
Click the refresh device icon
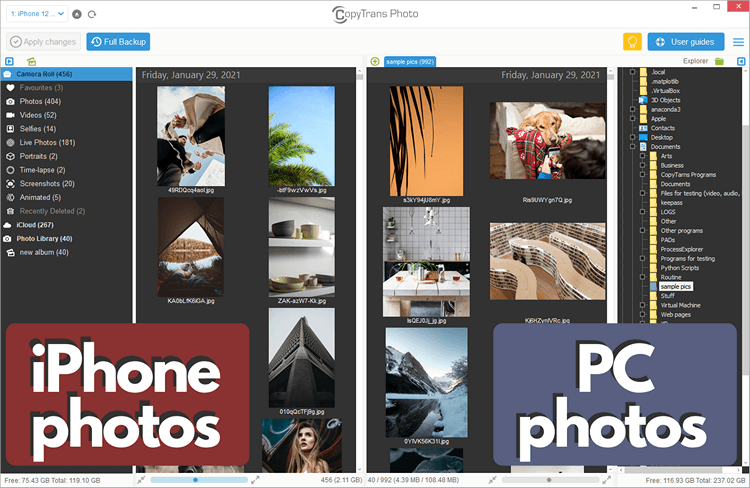click(92, 14)
